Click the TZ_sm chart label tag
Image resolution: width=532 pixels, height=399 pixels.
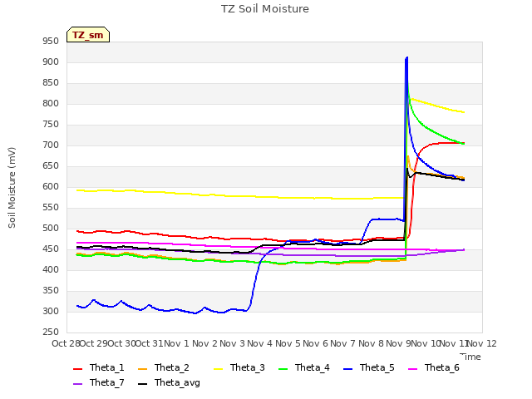pyautogui.click(x=88, y=35)
